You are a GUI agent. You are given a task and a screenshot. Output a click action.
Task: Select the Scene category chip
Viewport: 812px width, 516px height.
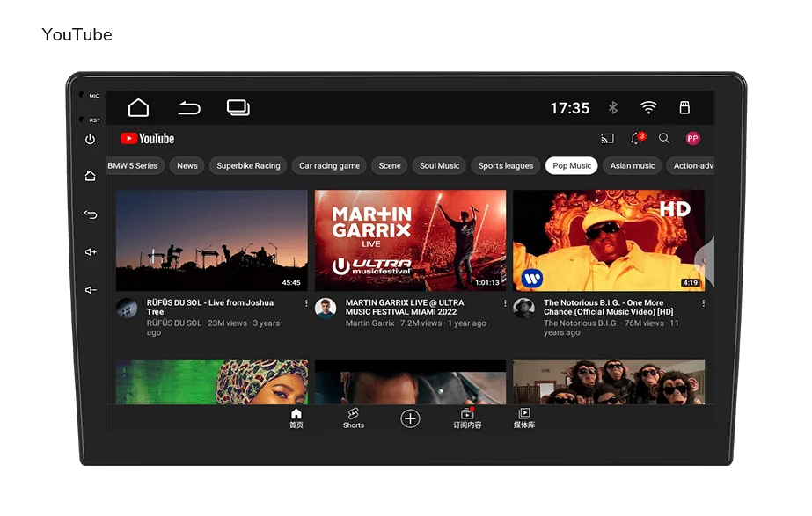click(x=390, y=165)
